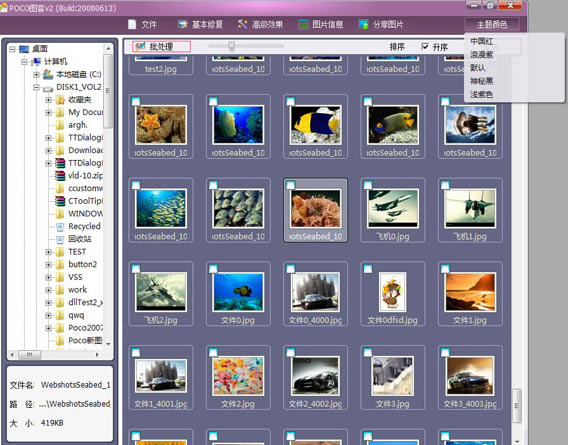Click the Recycled bin icon in the tree
This screenshot has height=445, width=568.
click(60, 226)
